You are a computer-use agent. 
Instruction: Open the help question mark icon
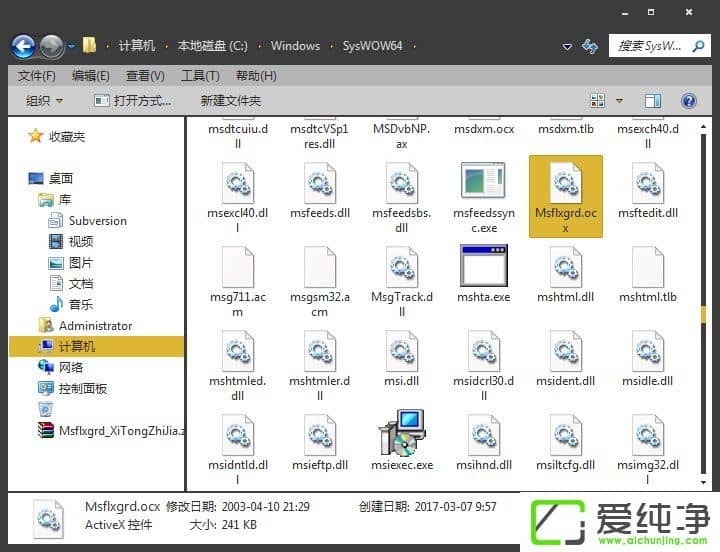click(688, 100)
